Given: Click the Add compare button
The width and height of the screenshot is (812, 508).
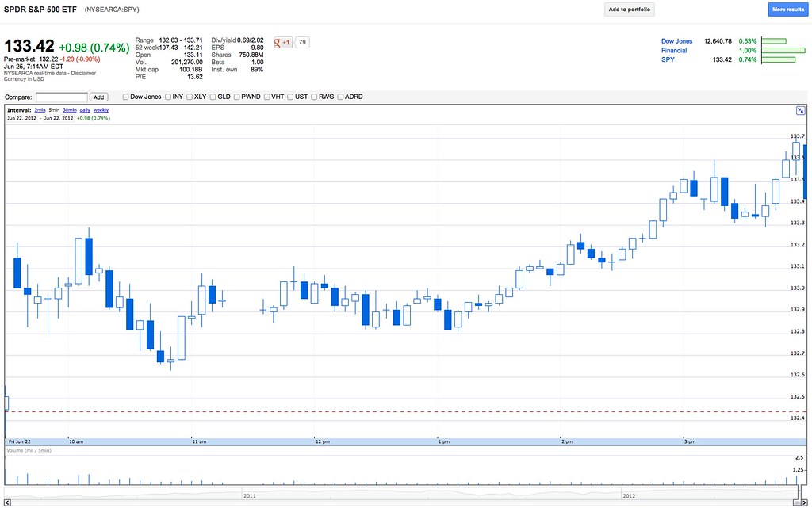Looking at the screenshot, I should (98, 97).
